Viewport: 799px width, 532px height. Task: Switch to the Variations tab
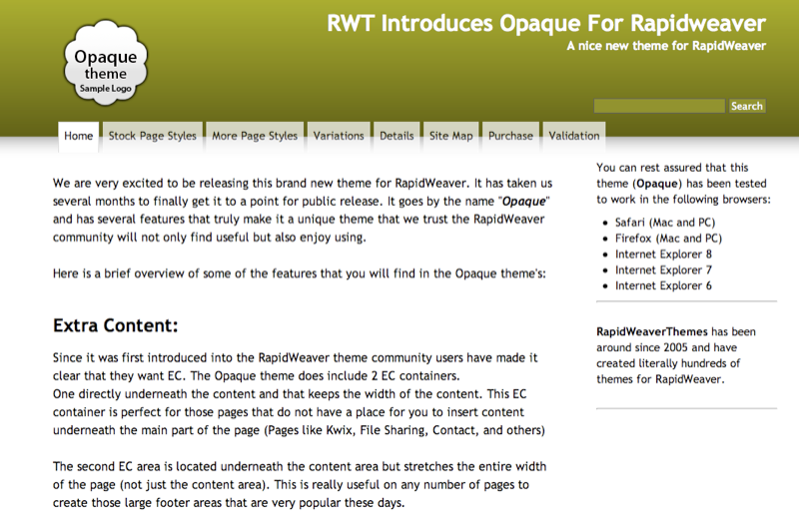coord(339,136)
